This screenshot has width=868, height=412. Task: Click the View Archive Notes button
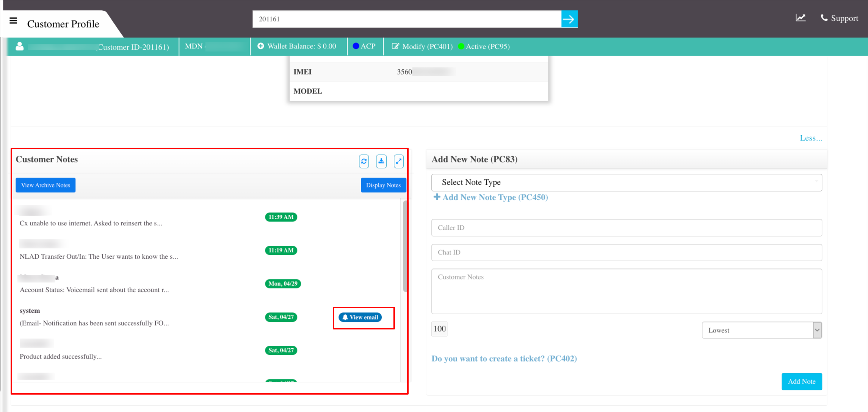tap(45, 185)
